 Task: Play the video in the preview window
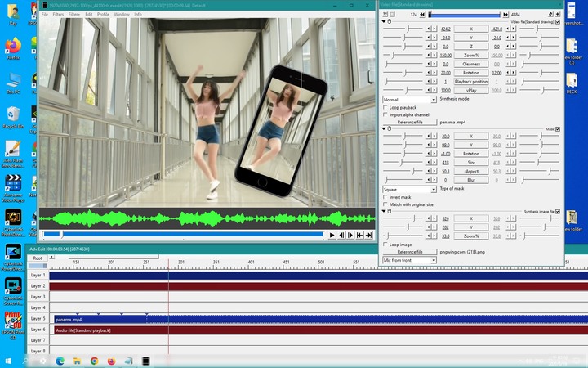coord(332,235)
